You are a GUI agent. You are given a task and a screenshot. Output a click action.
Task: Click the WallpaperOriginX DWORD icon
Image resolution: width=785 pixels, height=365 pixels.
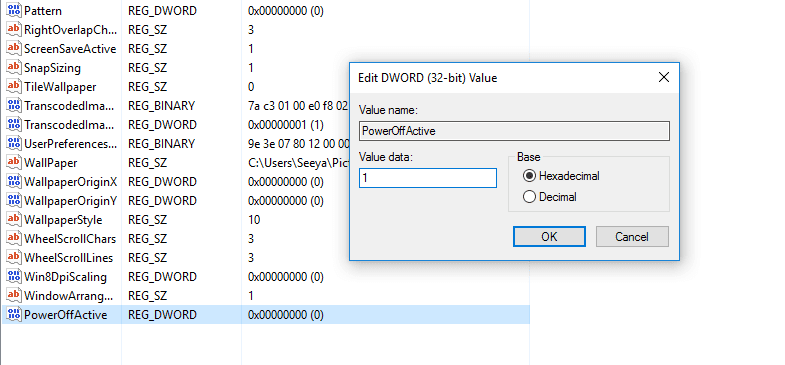[14, 182]
